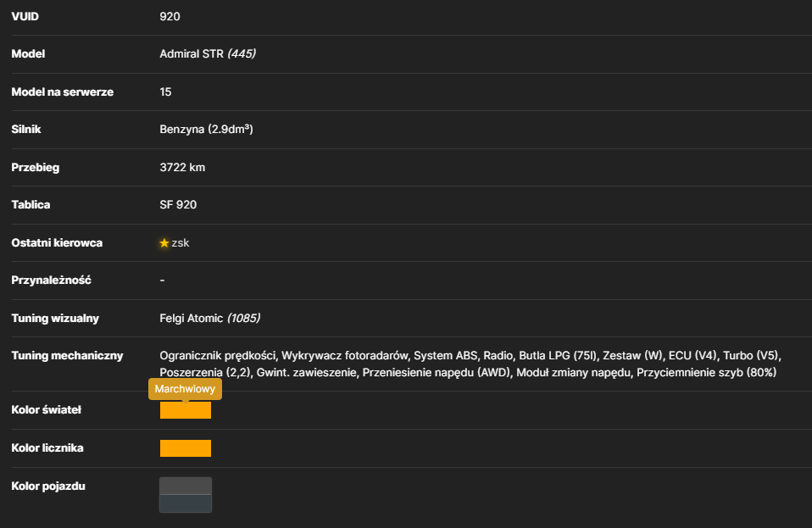The width and height of the screenshot is (812, 528).
Task: Click the Przynależność dash value
Action: 162,280
